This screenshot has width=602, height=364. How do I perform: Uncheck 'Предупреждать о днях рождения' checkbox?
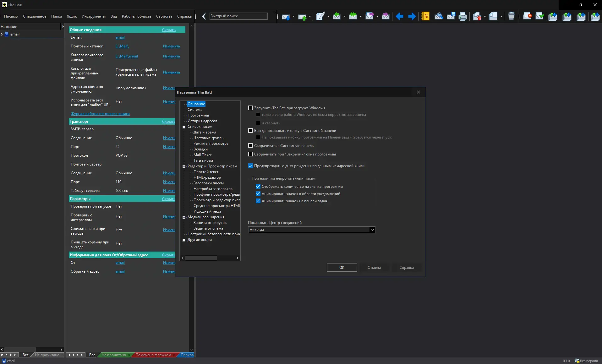click(250, 166)
